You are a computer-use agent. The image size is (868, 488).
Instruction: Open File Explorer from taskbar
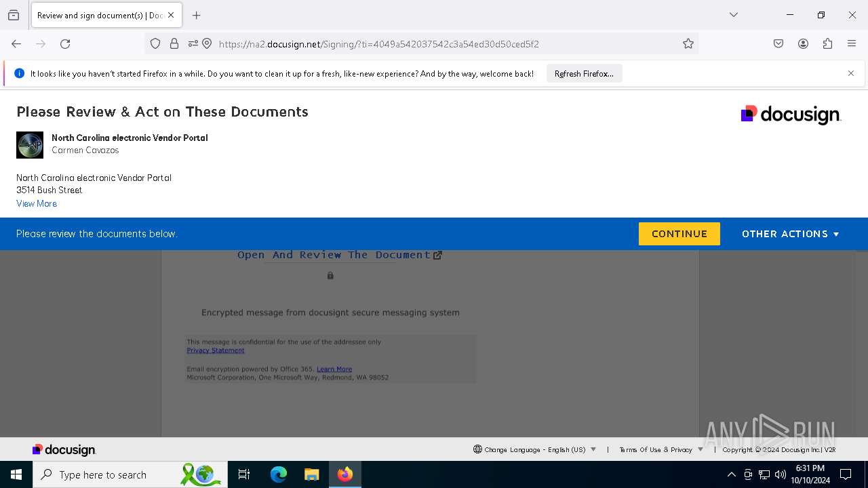[x=312, y=474]
